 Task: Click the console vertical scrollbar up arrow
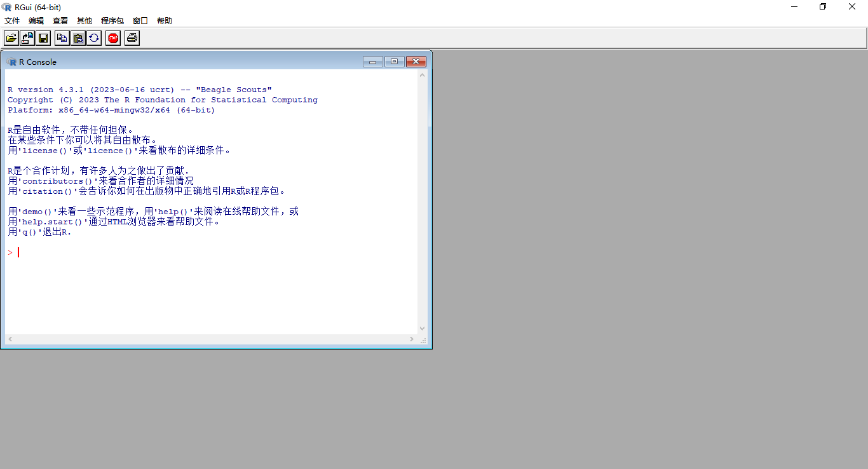[x=423, y=75]
